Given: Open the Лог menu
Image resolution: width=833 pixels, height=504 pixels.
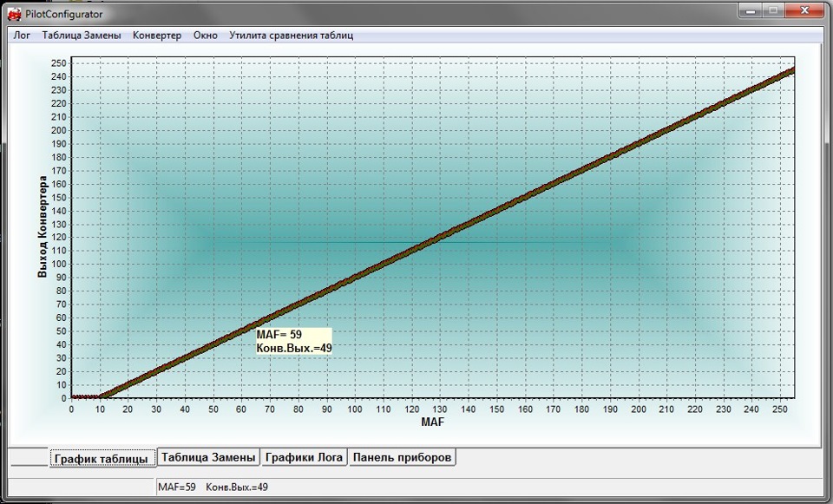Looking at the screenshot, I should pyautogui.click(x=22, y=36).
